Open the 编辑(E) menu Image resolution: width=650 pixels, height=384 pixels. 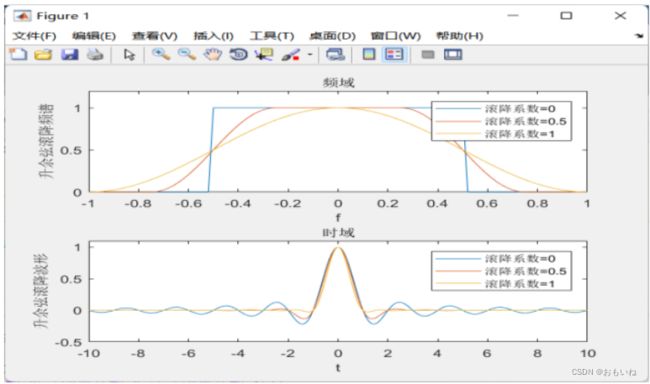[94, 36]
